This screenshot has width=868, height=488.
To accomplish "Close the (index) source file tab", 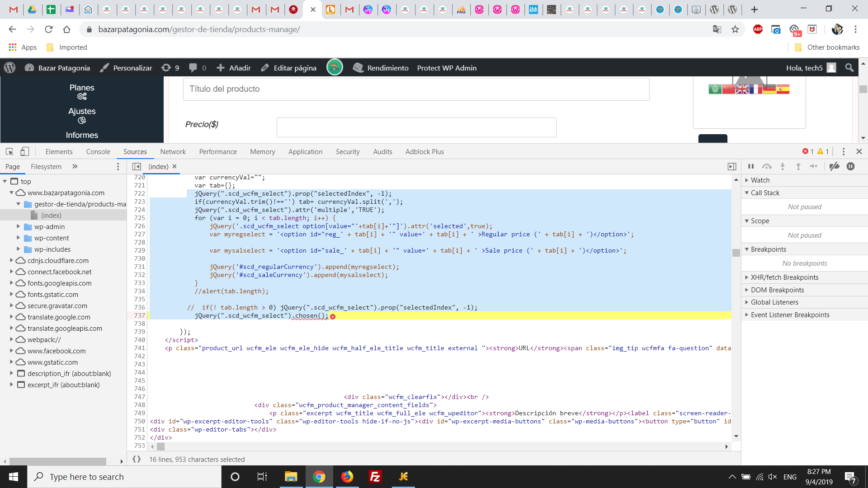I will [175, 166].
